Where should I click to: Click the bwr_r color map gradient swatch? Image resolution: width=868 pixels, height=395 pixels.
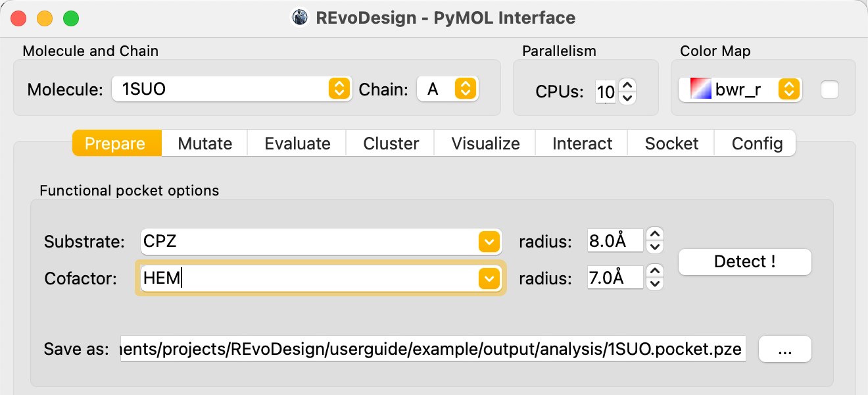pos(700,90)
